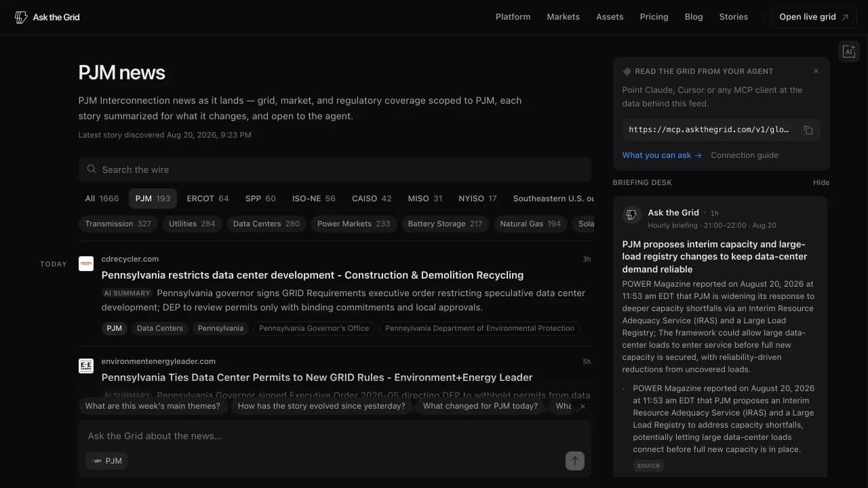The height and width of the screenshot is (488, 868).
Task: Visit the Blog page
Action: [694, 17]
